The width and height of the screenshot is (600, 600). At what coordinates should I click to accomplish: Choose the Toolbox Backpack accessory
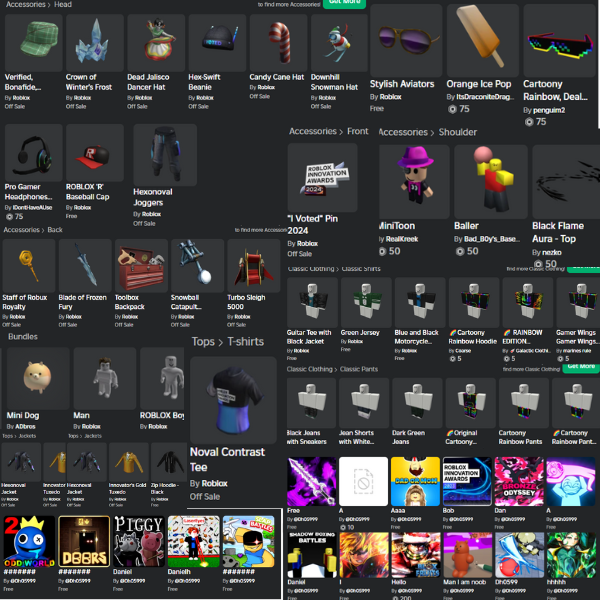[x=141, y=266]
